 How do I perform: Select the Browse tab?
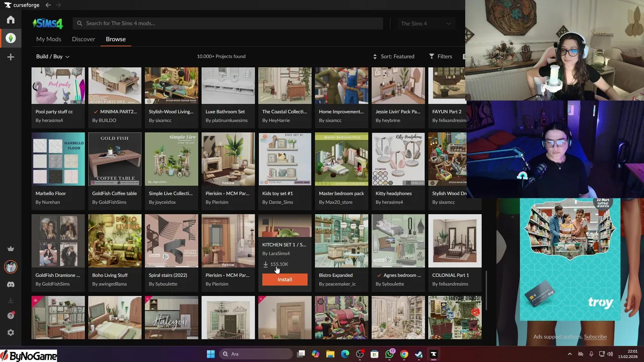(x=116, y=39)
